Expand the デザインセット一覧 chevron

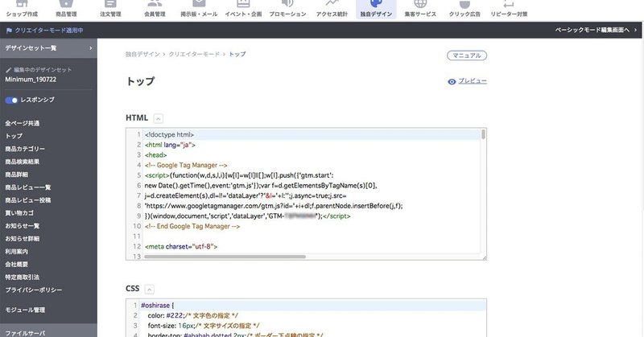(90, 48)
